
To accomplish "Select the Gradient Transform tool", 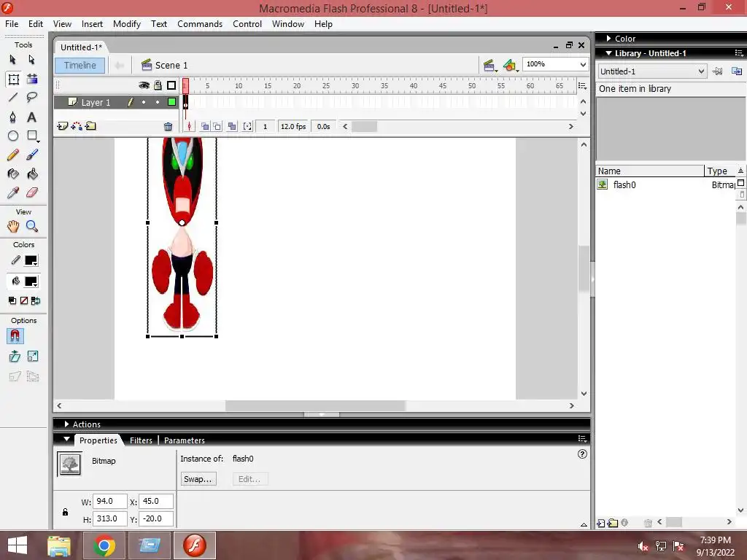I will pyautogui.click(x=32, y=79).
